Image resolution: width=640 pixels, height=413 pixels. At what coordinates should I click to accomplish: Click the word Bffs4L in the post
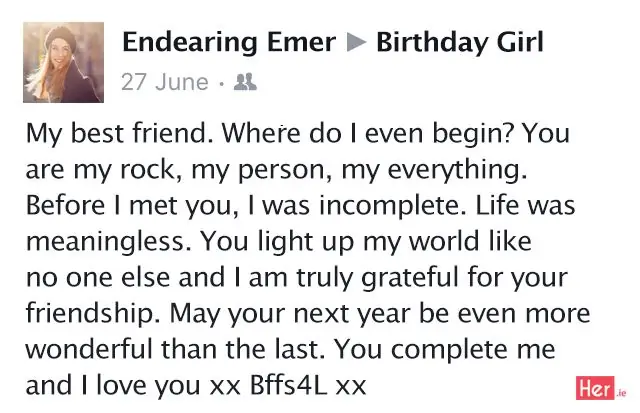[289, 384]
